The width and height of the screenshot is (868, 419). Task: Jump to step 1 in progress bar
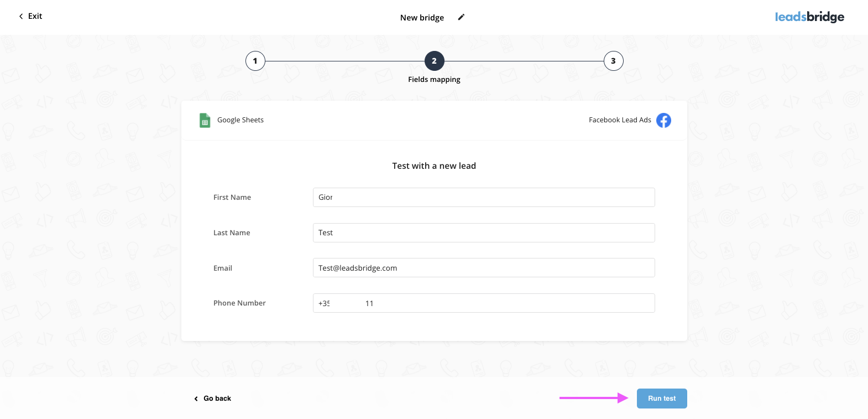pos(255,61)
